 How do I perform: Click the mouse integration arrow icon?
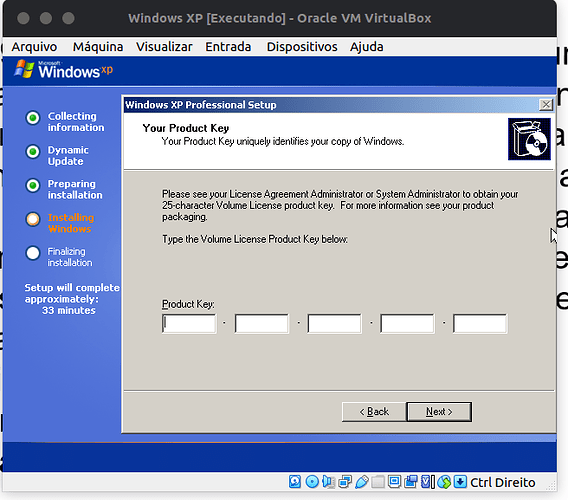click(460, 482)
